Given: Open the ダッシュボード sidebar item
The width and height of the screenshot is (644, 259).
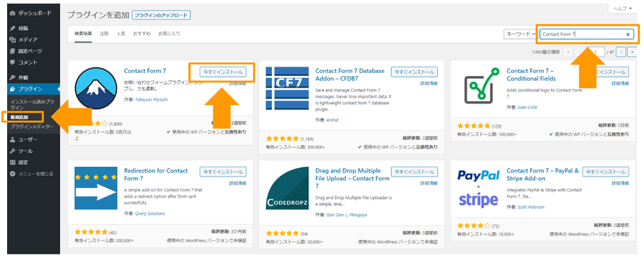Looking at the screenshot, I should click(32, 13).
